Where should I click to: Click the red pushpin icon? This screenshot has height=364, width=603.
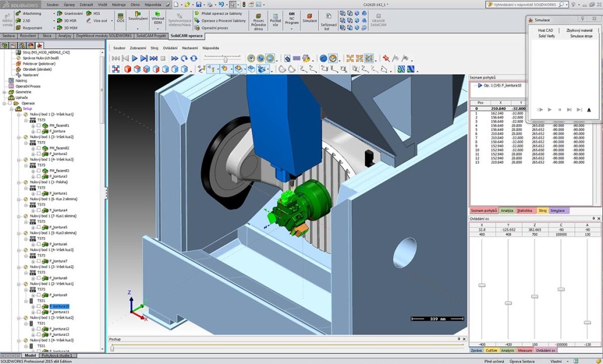tap(386, 59)
